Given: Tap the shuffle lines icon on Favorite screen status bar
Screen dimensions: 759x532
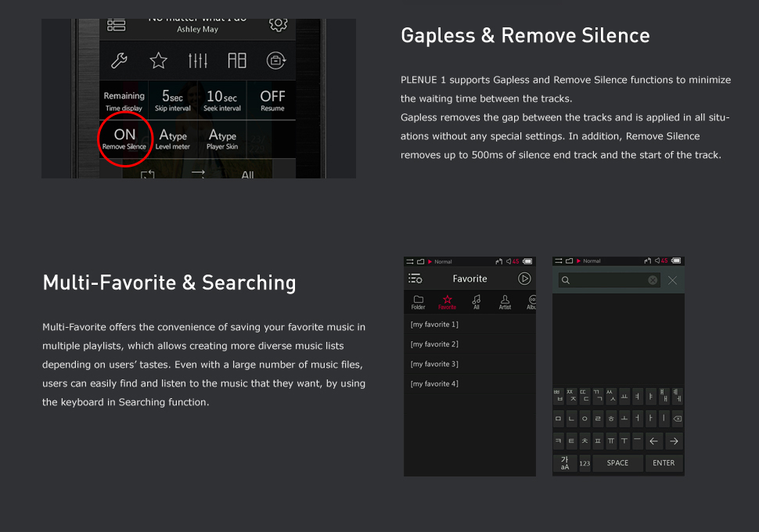Looking at the screenshot, I should click(410, 261).
